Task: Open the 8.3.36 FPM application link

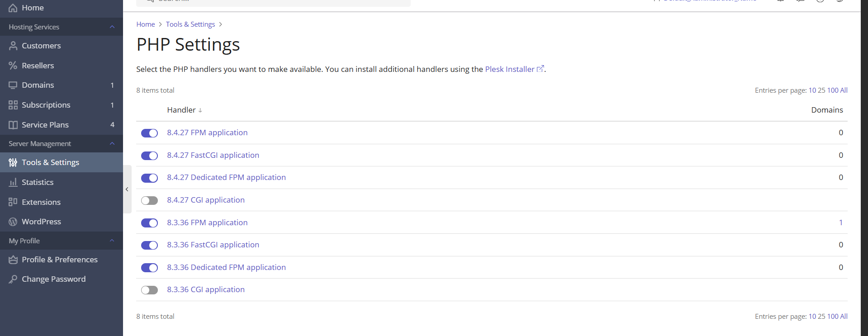Action: click(207, 222)
